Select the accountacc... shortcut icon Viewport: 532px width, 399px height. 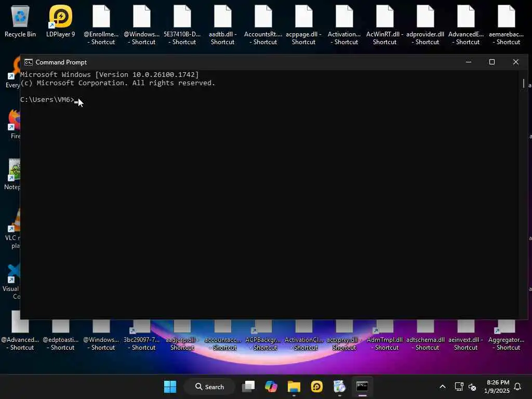222,335
